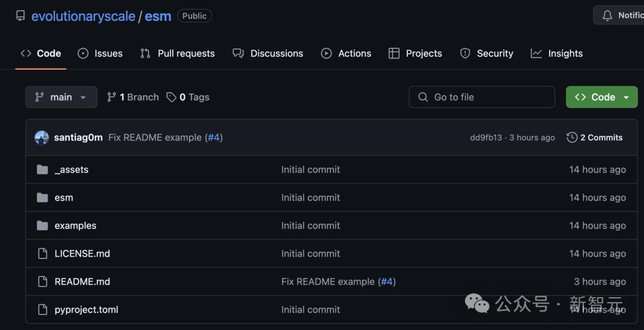The width and height of the screenshot is (644, 330).
Task: Click the examples folder icon
Action: tap(42, 226)
